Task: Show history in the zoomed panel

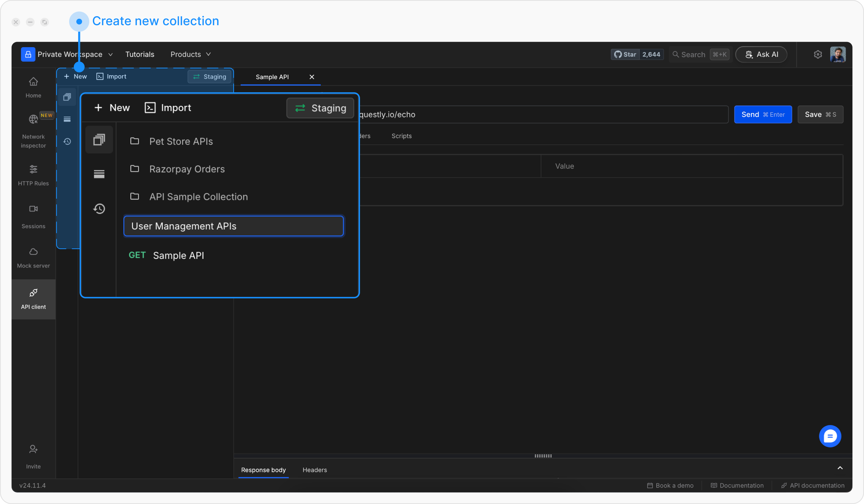Action: [99, 209]
